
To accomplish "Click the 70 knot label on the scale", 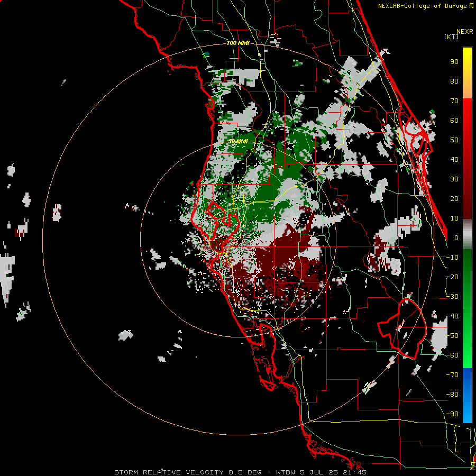I will click(454, 101).
